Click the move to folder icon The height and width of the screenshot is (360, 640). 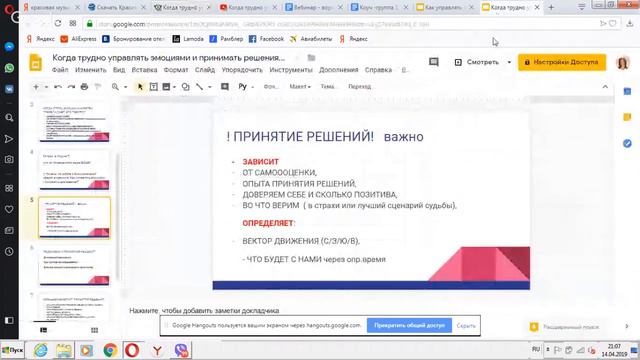point(311,58)
